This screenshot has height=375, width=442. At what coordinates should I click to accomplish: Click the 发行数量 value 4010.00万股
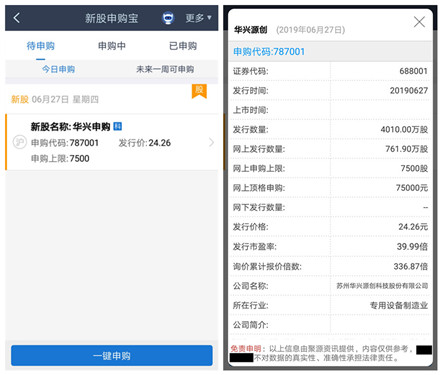coord(404,129)
